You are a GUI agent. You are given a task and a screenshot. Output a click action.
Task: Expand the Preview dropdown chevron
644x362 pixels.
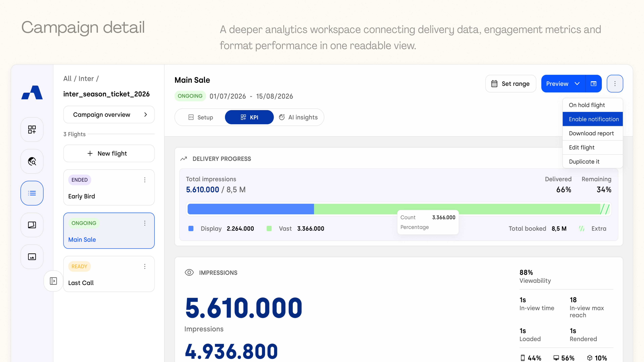tap(577, 84)
